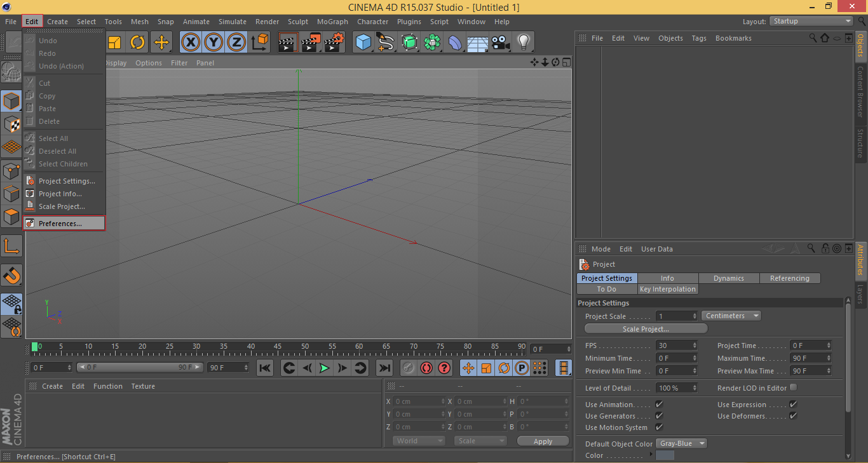The image size is (868, 463).
Task: Toggle the coordinate system icon
Action: pos(260,43)
